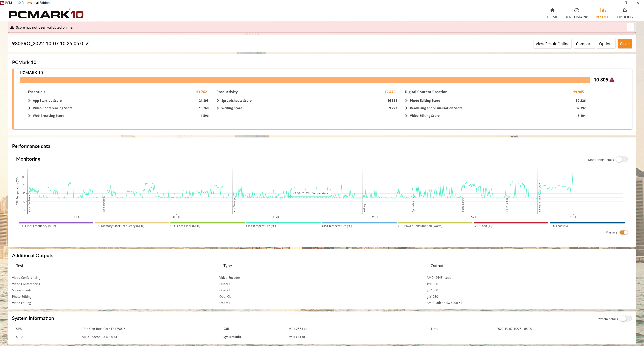
Task: Click the result Options button
Action: pos(606,44)
